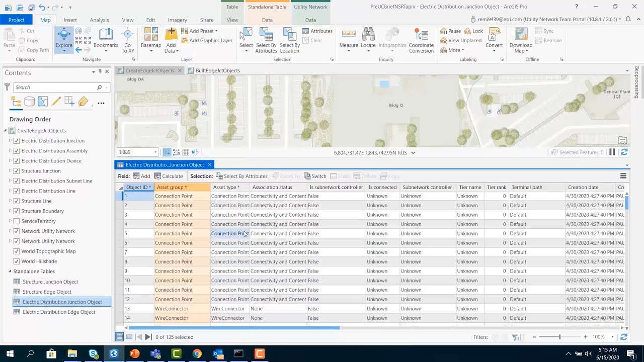Open Select By Attributes in the ribbon
Viewport: 644px width, 362px height.
(266, 40)
